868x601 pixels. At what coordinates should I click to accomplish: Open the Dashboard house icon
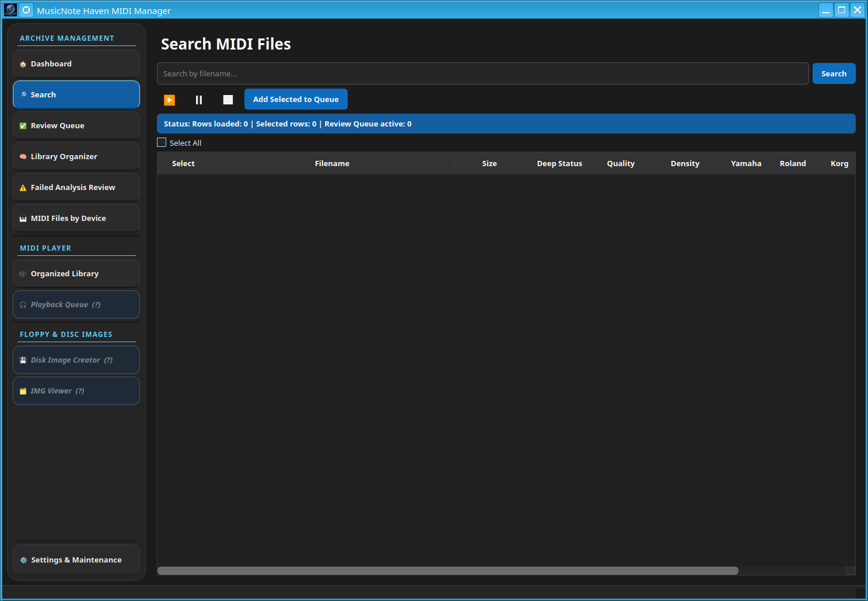tap(23, 64)
